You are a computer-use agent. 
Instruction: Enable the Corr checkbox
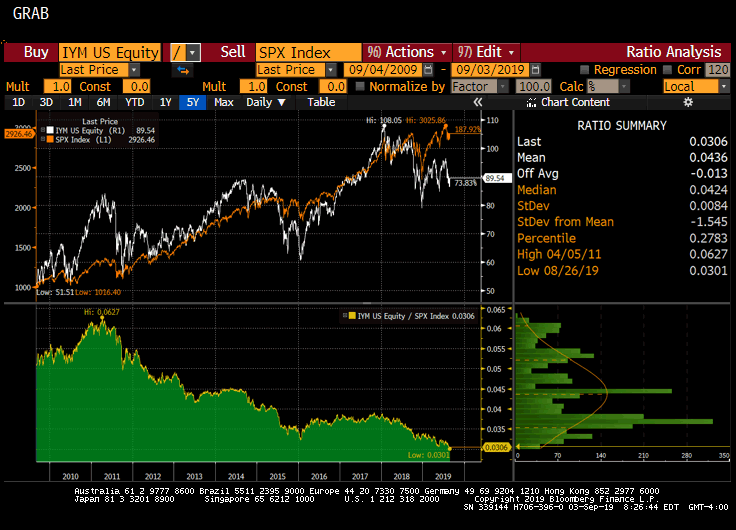[667, 70]
